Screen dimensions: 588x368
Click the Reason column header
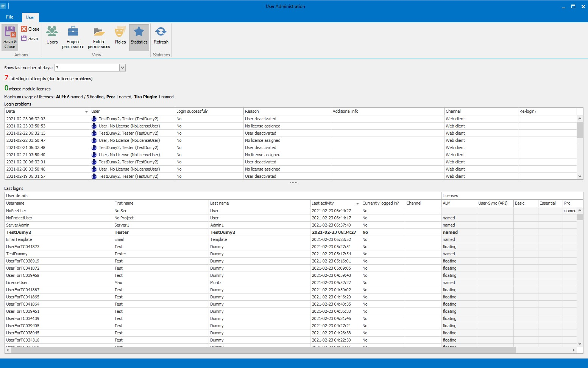click(287, 112)
